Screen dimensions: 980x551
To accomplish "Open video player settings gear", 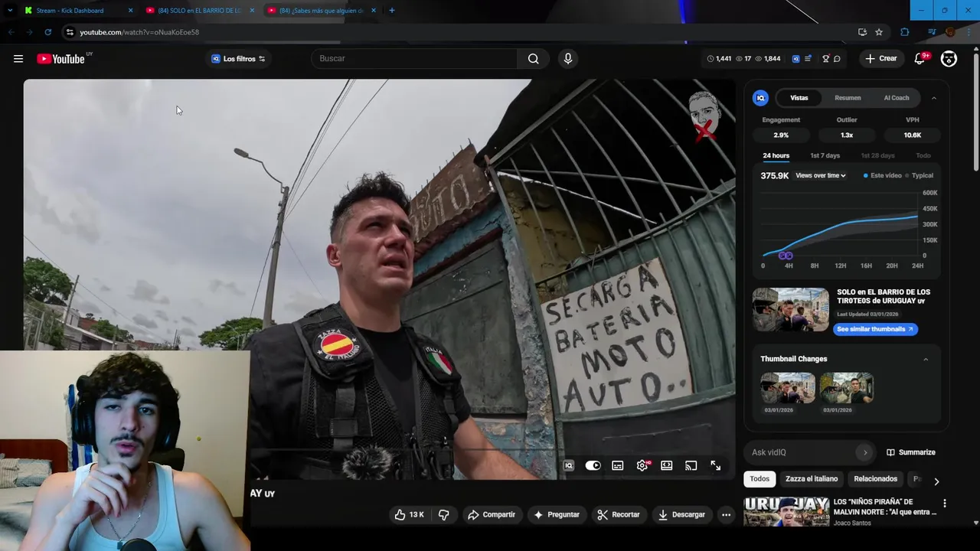I will click(642, 465).
